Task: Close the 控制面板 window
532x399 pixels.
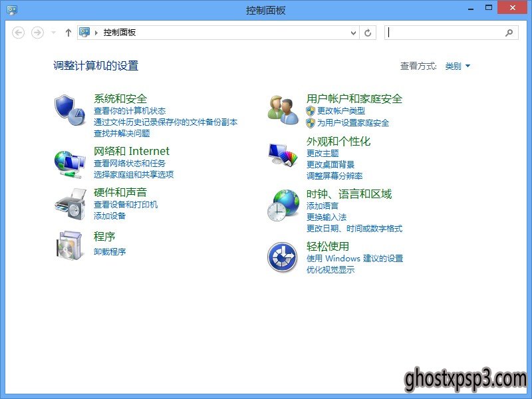Action: pos(512,7)
